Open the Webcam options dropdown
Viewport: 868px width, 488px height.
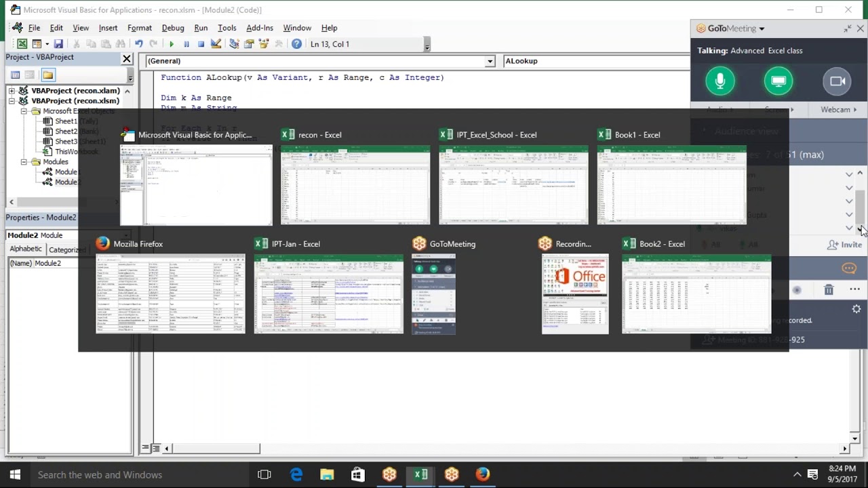coord(838,110)
